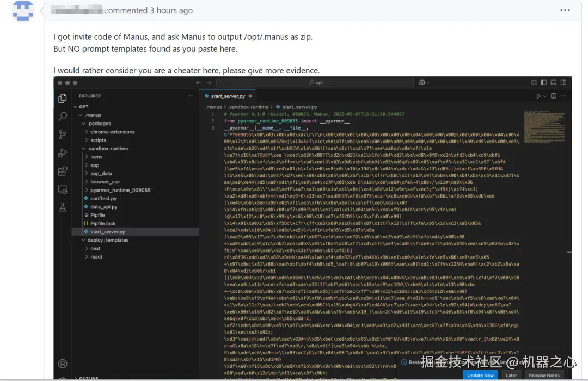Click the Release Notes button

[x=544, y=376]
